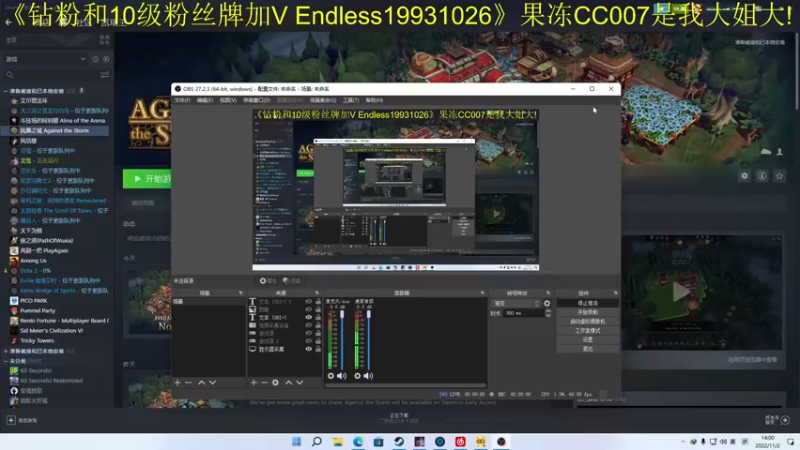Image resolution: width=800 pixels, height=450 pixels.
Task: Show hidden system tray icons chevron
Action: pyautogui.click(x=683, y=441)
